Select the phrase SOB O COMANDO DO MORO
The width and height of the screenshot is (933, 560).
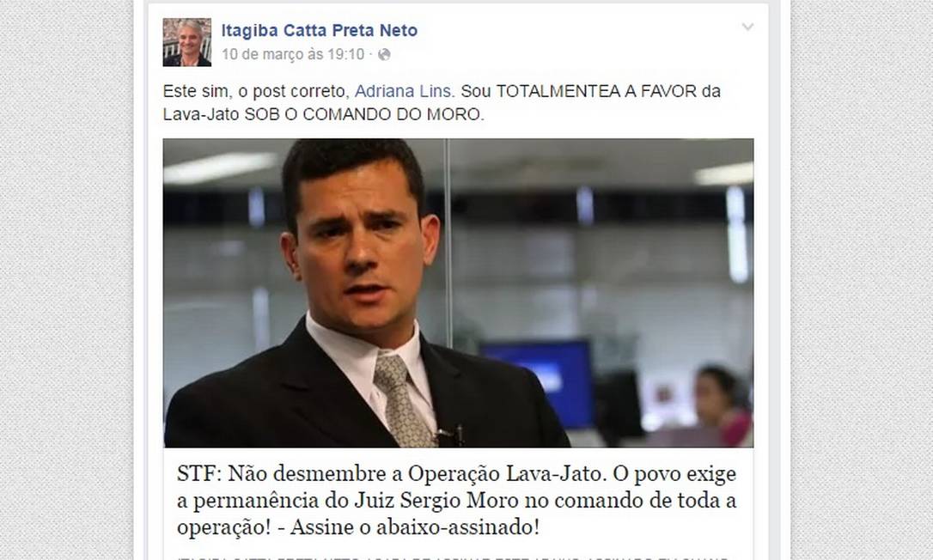(363, 114)
